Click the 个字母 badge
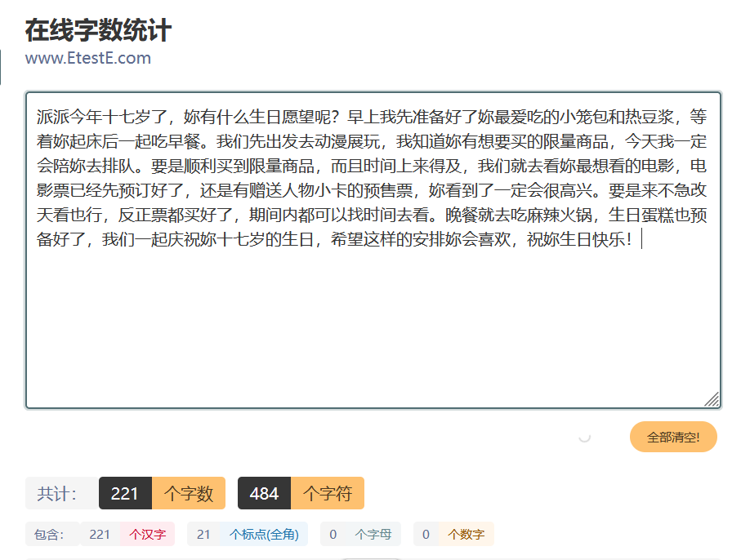Viewport: 741px width, 560px height. pyautogui.click(x=373, y=535)
